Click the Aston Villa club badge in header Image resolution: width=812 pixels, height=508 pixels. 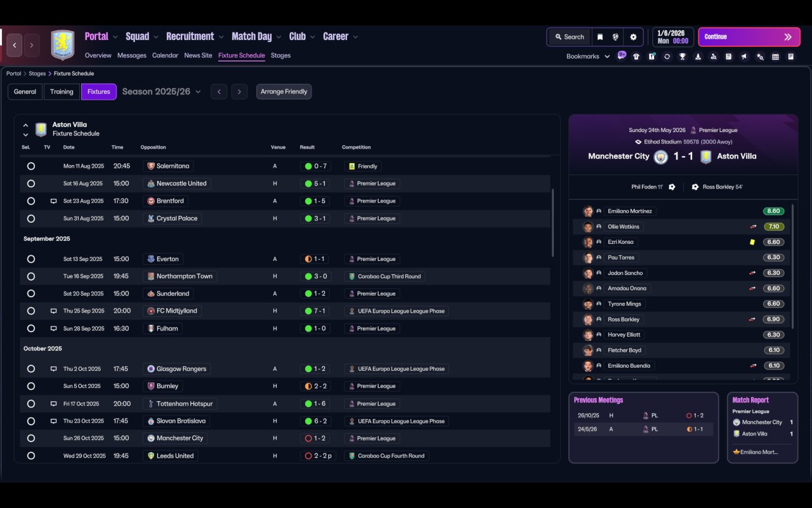(x=63, y=45)
